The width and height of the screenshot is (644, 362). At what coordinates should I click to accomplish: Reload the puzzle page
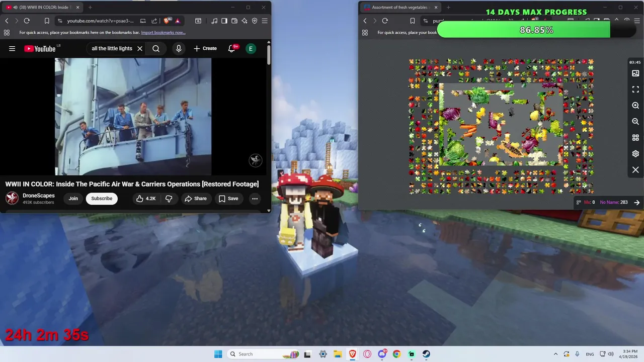point(385,21)
